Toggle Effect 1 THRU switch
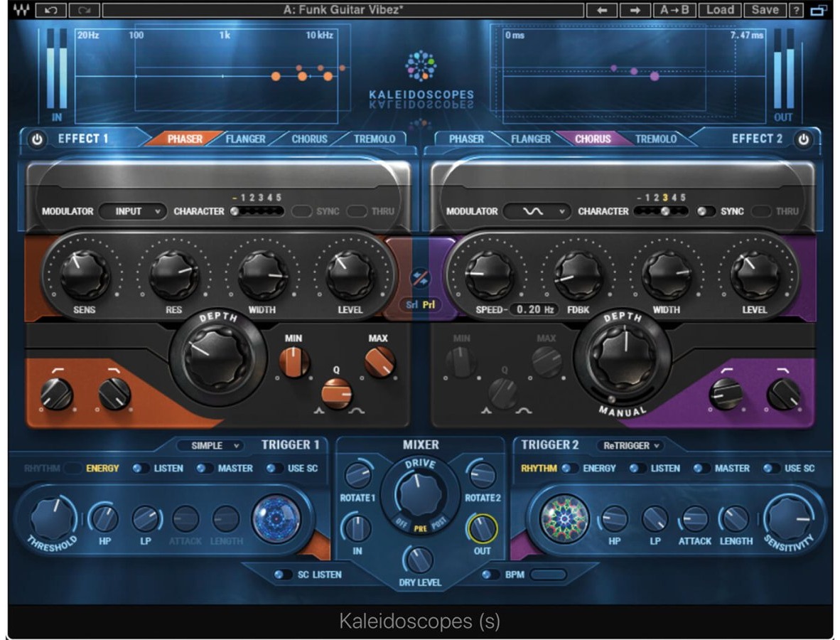 357,211
